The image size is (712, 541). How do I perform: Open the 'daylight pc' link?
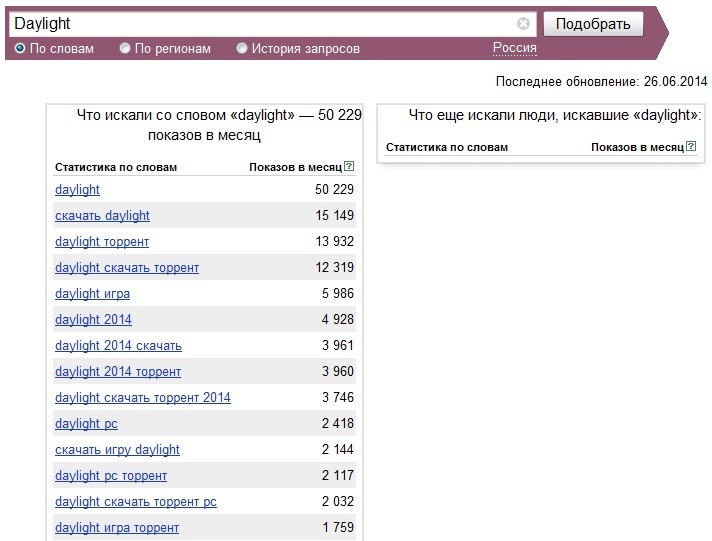click(86, 424)
